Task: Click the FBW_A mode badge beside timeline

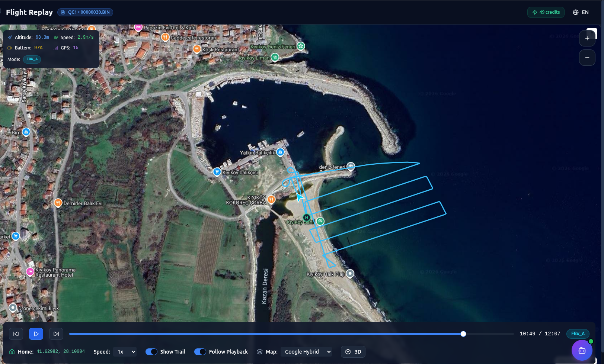Action: 578,334
